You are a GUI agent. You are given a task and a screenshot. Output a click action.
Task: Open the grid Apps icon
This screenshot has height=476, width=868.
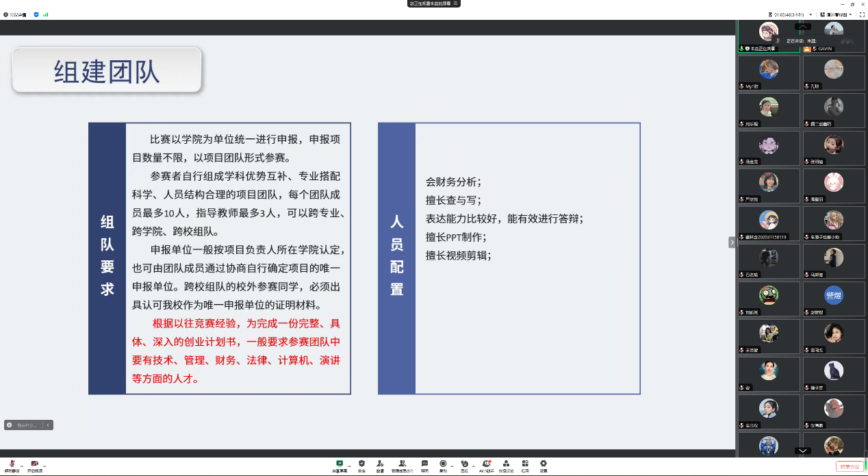[525, 466]
